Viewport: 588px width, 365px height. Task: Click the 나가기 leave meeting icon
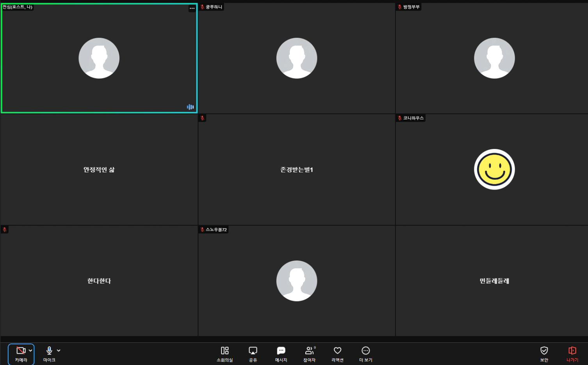coord(572,351)
